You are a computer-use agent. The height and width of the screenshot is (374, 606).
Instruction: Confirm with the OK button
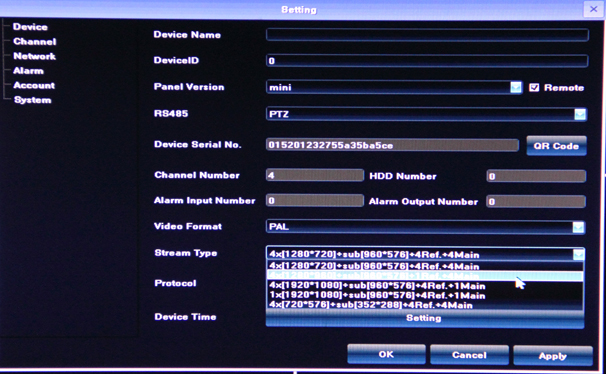[x=386, y=354]
